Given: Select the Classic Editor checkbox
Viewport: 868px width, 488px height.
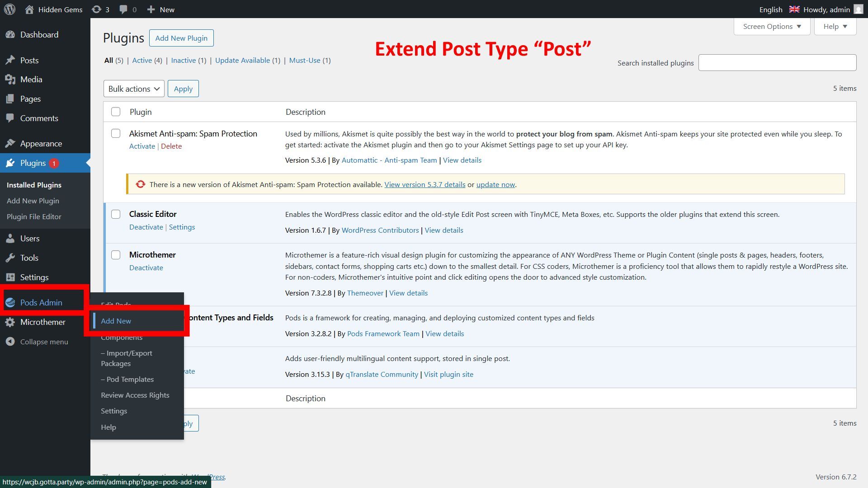Looking at the screenshot, I should point(116,214).
